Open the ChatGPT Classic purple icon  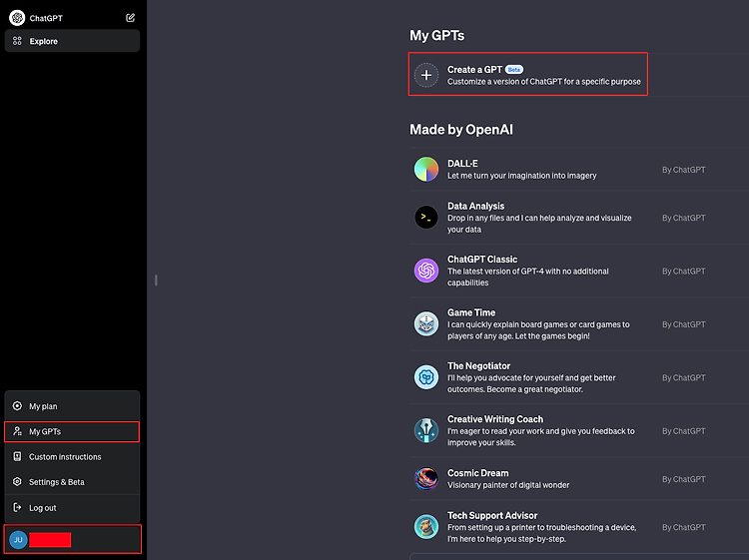pyautogui.click(x=426, y=271)
